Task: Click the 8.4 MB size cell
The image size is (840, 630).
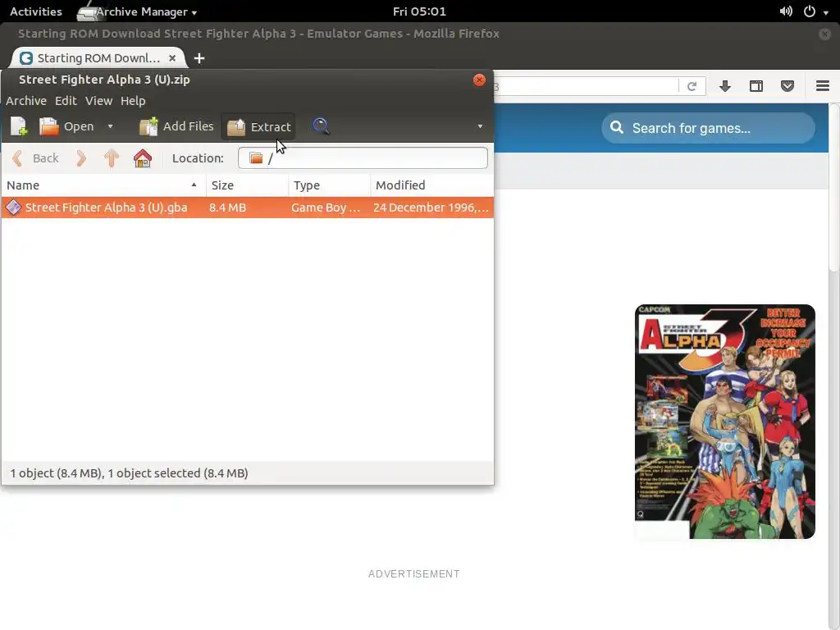Action: pos(228,208)
